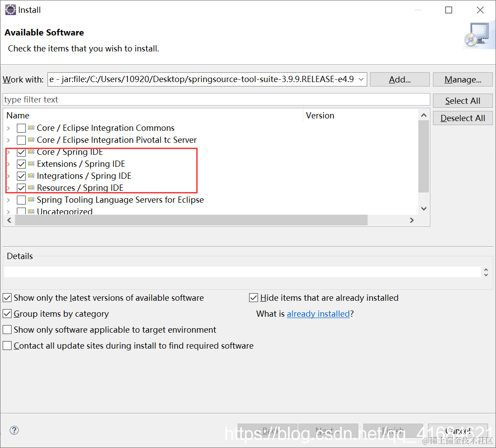
Task: Toggle Hide items that are already installed
Action: click(254, 298)
